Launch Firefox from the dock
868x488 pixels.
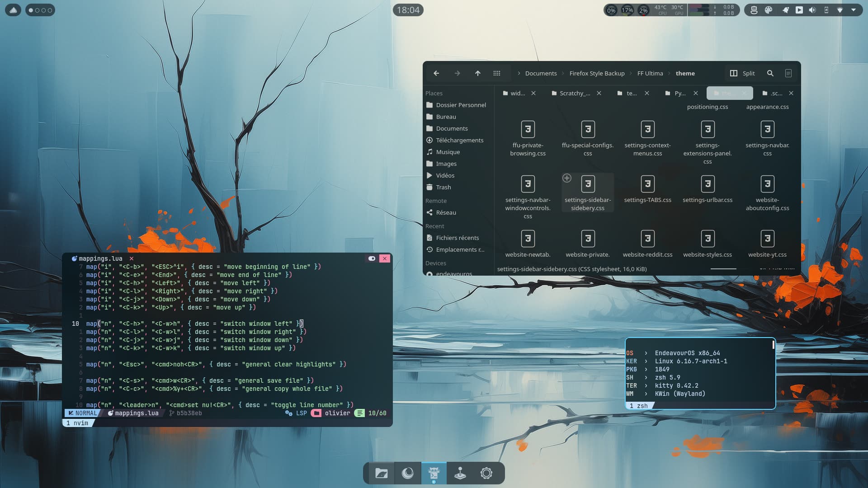coord(407,473)
